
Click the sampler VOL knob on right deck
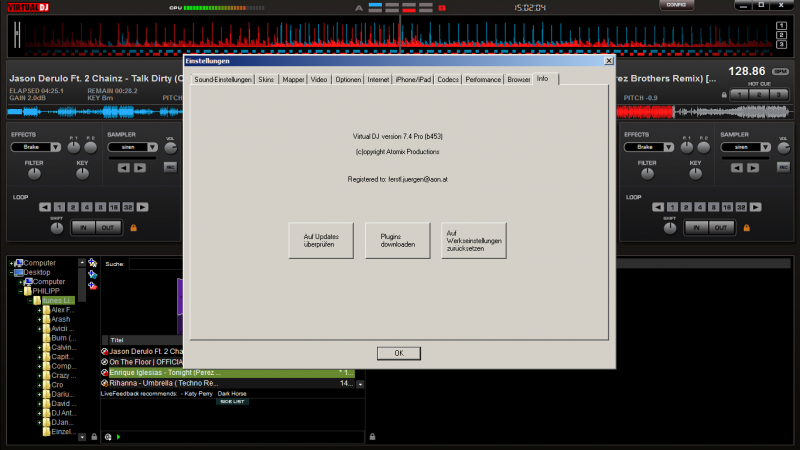coord(784,148)
